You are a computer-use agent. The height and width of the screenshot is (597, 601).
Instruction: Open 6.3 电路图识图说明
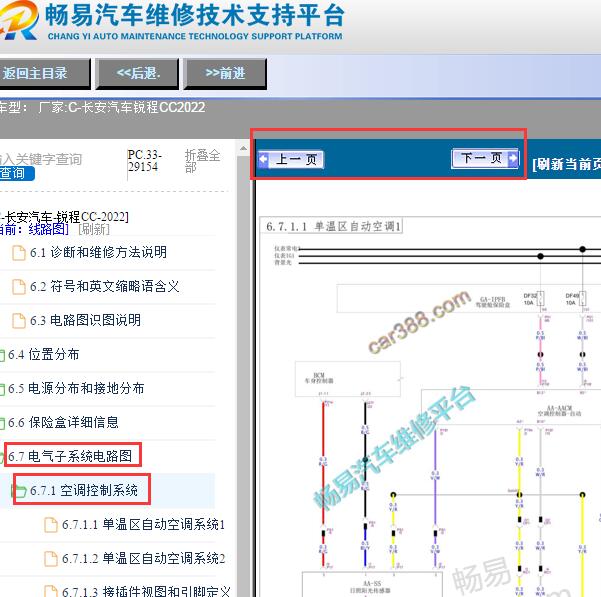[x=85, y=320]
